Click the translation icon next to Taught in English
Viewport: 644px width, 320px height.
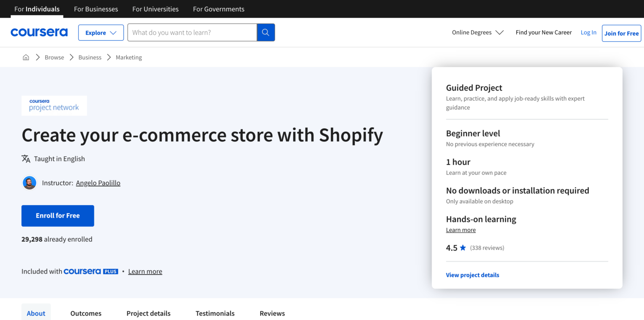[x=26, y=159]
